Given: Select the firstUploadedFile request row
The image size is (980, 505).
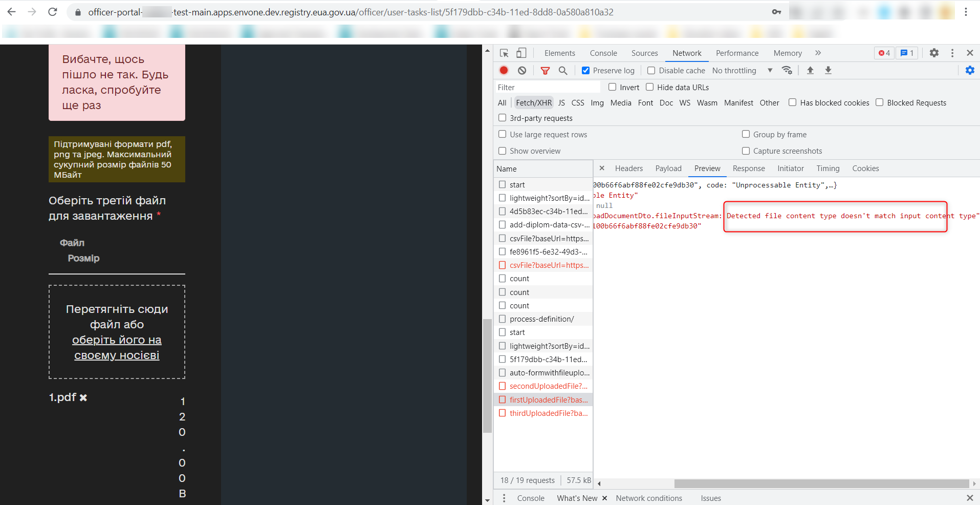Looking at the screenshot, I should point(543,399).
